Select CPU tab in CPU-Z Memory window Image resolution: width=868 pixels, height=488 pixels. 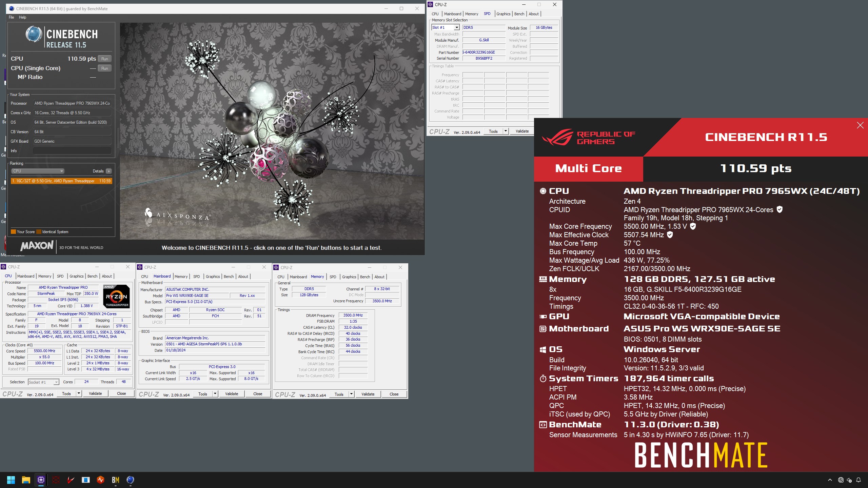(281, 277)
